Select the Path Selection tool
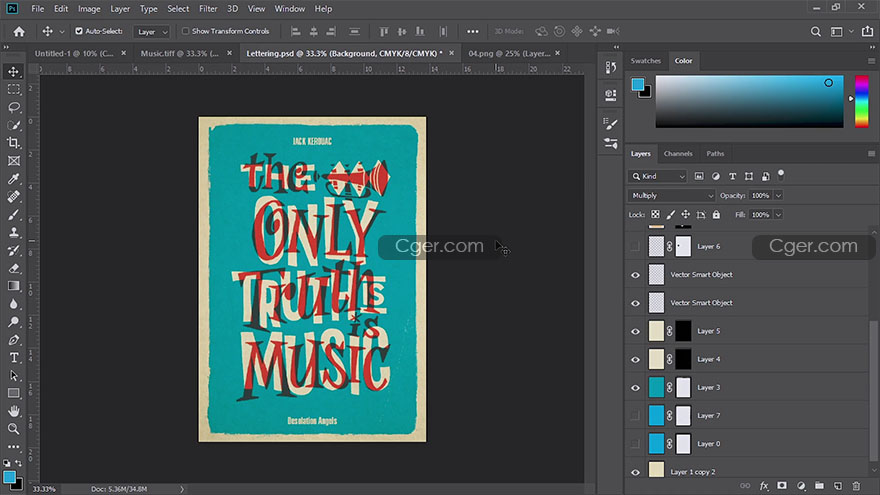 [x=13, y=375]
